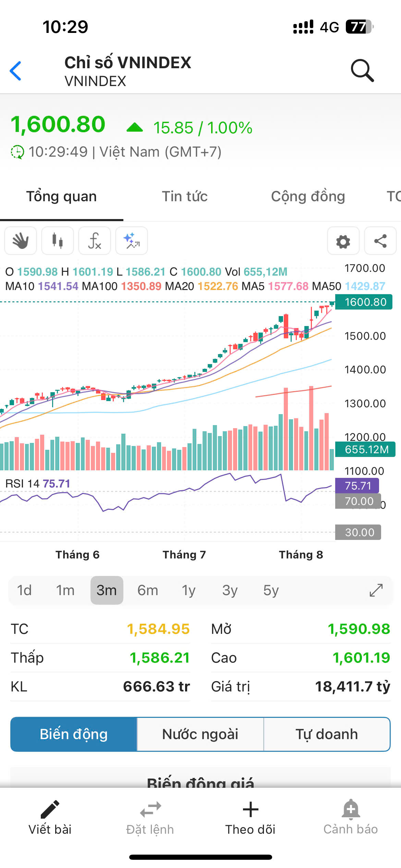Share the chart via share icon
The image size is (401, 868).
(380, 241)
